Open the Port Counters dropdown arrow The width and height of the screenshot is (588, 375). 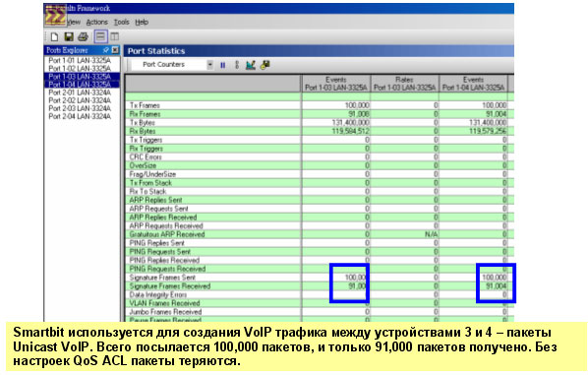pyautogui.click(x=210, y=65)
